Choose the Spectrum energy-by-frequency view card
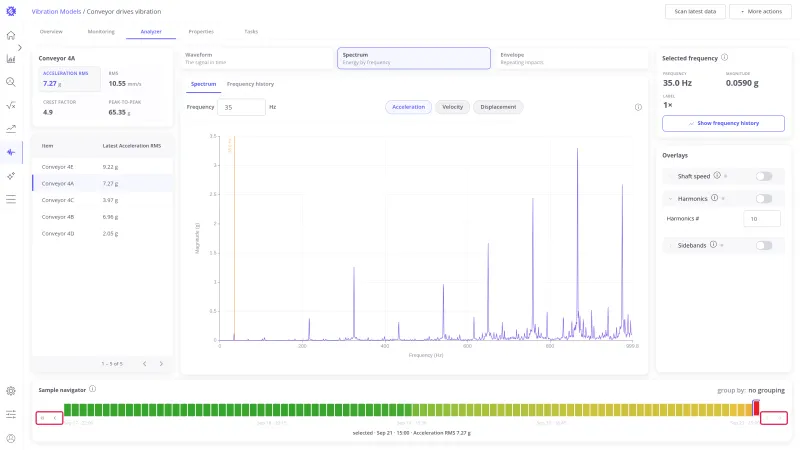The height and width of the screenshot is (450, 800). coord(414,58)
